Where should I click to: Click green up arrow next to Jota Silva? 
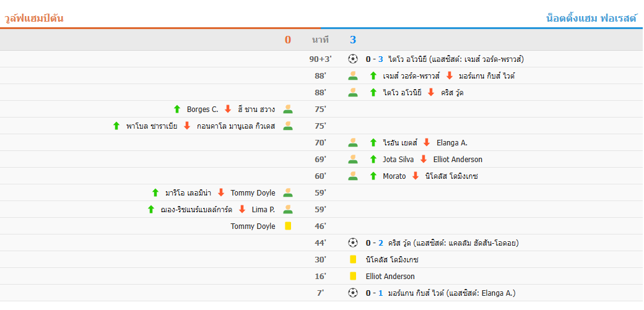[373, 160]
